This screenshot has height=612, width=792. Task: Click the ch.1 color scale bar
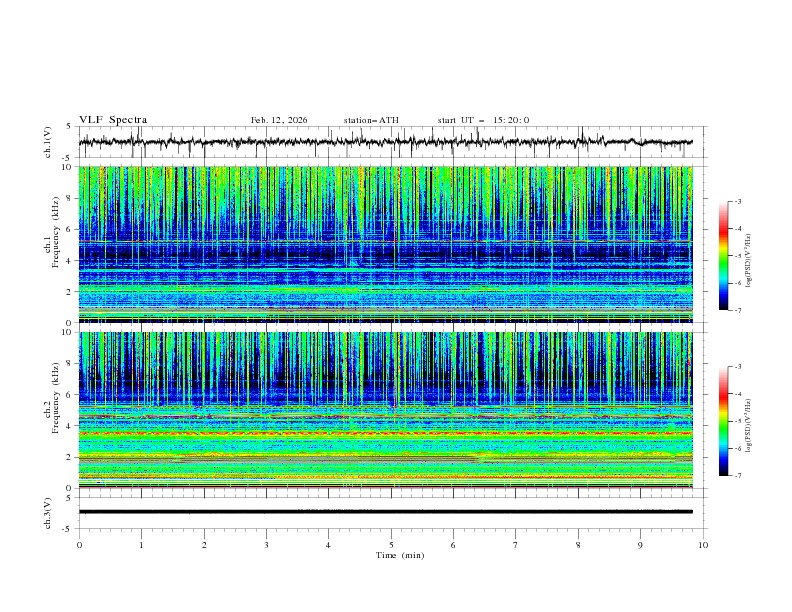[724, 255]
